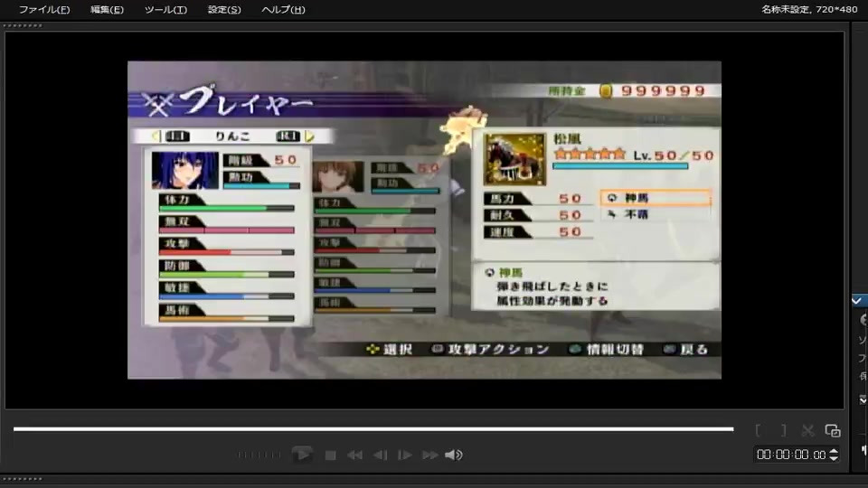Step forward one frame

click(405, 455)
